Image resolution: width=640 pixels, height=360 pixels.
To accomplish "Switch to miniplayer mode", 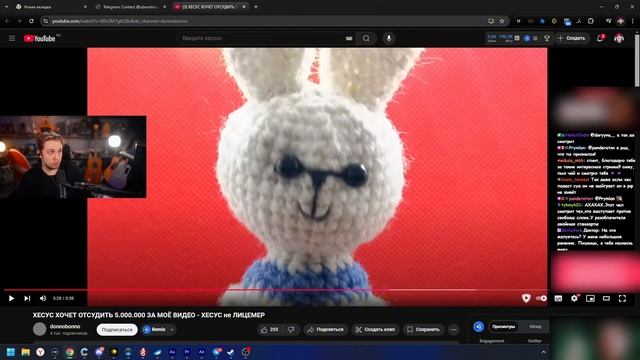I will point(590,298).
